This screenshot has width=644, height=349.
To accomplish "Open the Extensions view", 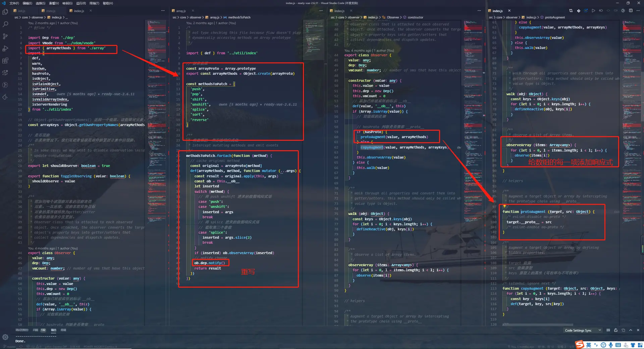I will (5, 61).
